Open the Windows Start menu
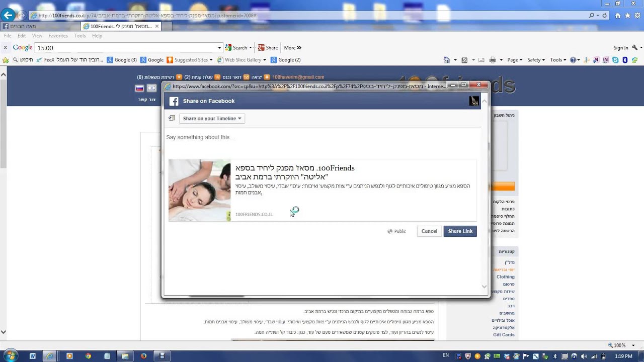644x362 pixels. [11, 355]
